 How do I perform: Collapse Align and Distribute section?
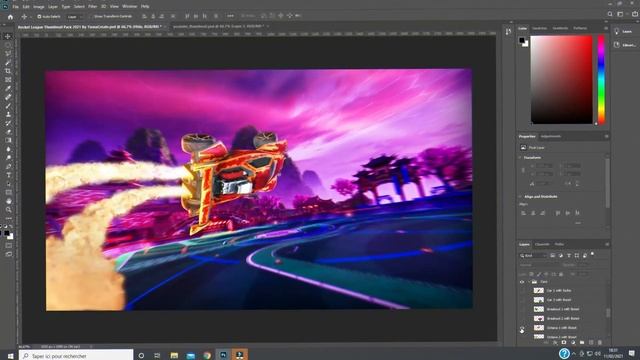(520, 197)
